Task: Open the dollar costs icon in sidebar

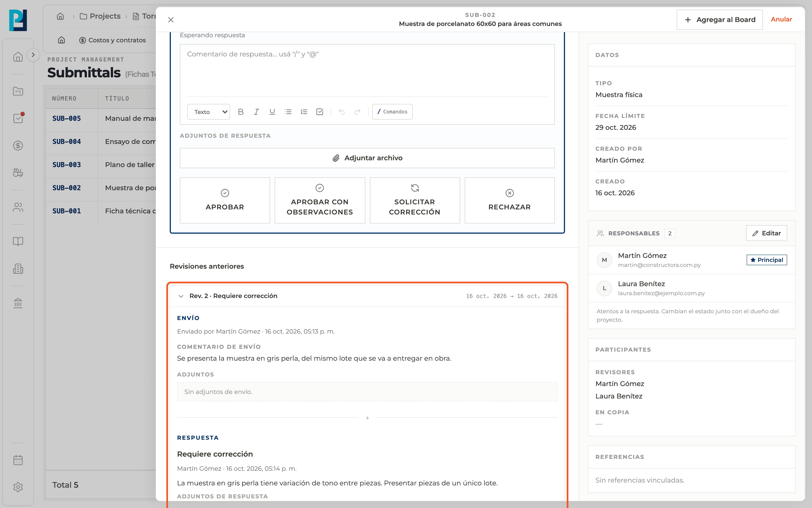Action: tap(18, 145)
